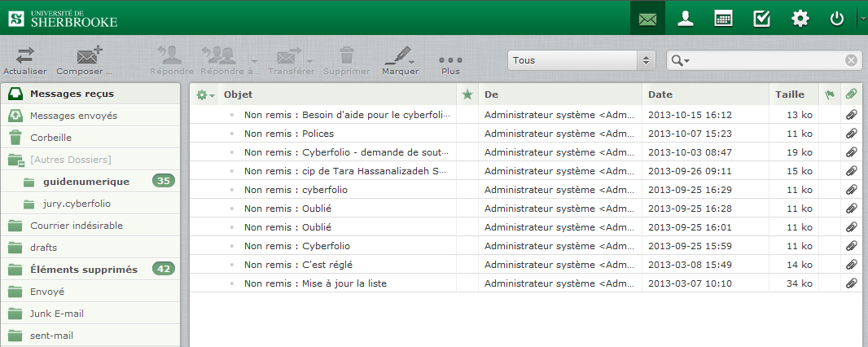Open the Tous filter dropdown

581,60
